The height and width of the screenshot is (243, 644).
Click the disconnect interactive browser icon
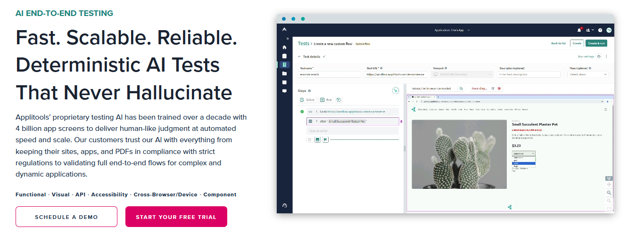(461, 88)
